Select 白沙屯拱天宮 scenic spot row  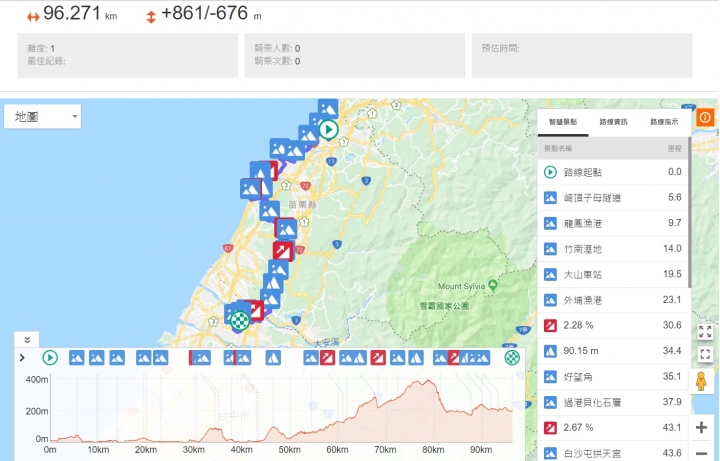tap(613, 453)
